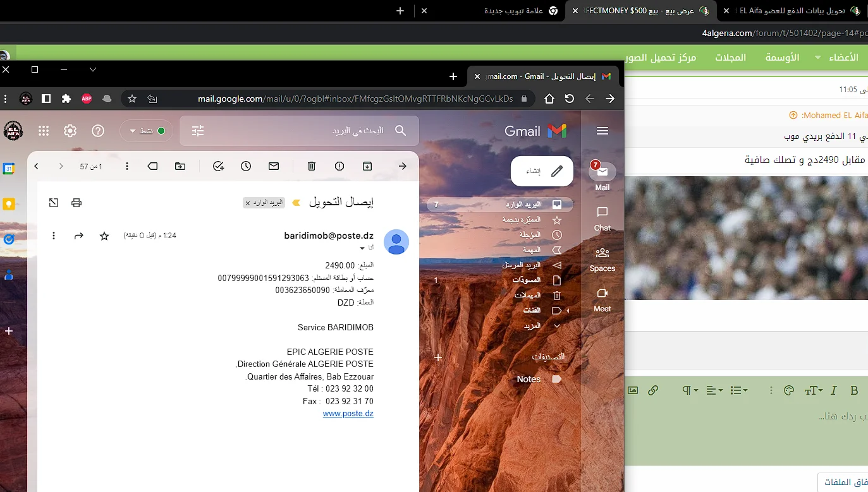This screenshot has width=868, height=492.
Task: Open text color palette in forum editor
Action: tap(788, 390)
